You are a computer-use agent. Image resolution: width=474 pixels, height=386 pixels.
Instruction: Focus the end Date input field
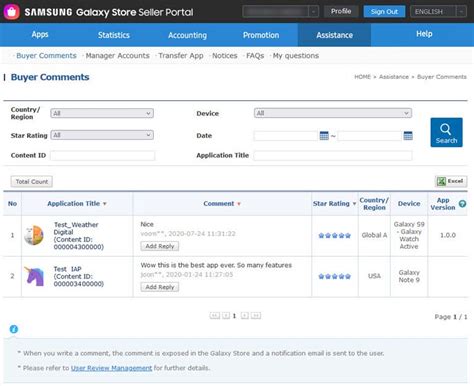pos(369,136)
